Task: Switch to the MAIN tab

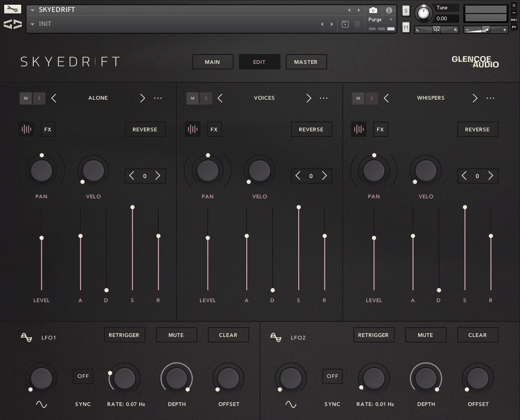Action: (x=212, y=62)
